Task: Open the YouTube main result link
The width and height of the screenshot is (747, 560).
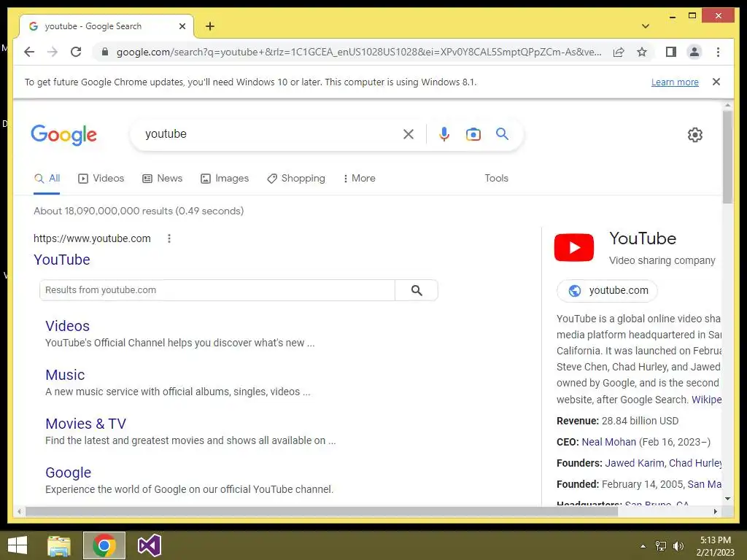Action: [62, 260]
